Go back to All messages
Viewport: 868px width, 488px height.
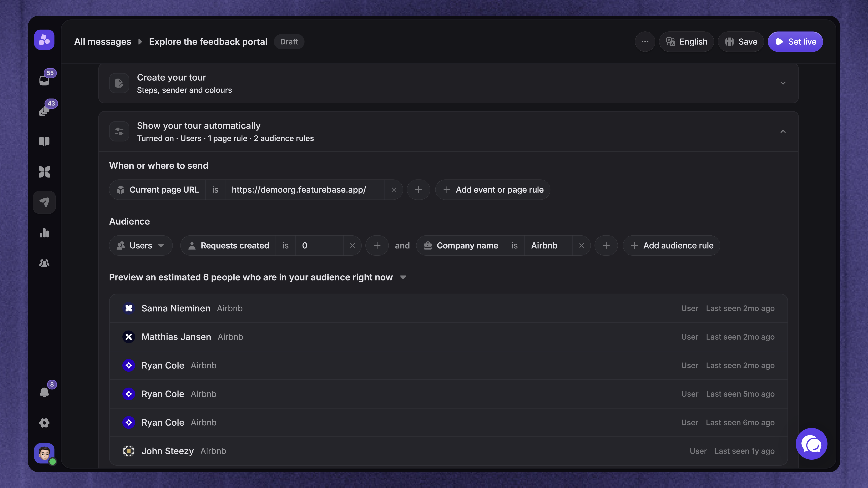(102, 42)
